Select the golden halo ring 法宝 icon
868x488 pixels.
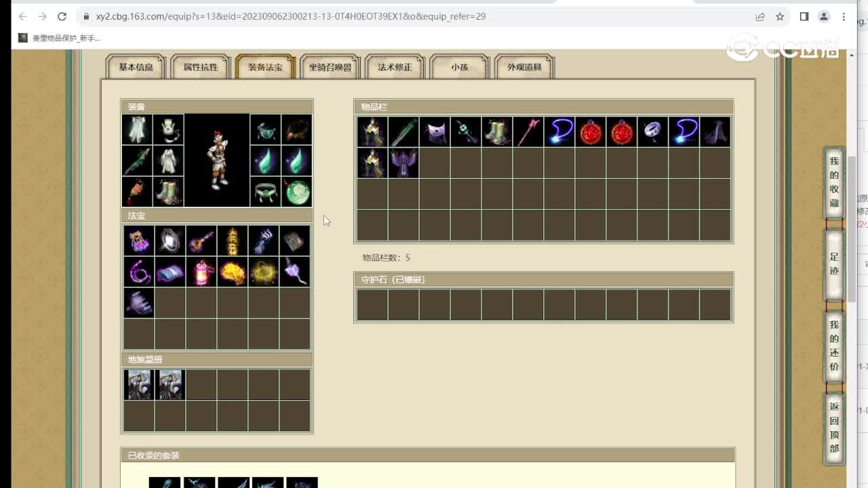click(x=264, y=272)
